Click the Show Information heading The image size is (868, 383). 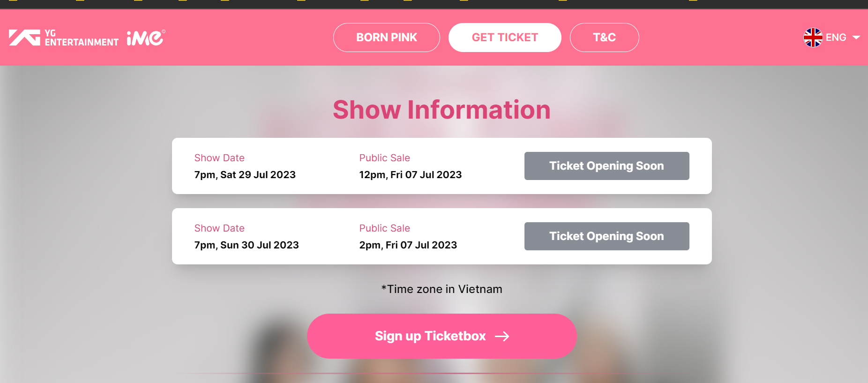(441, 110)
